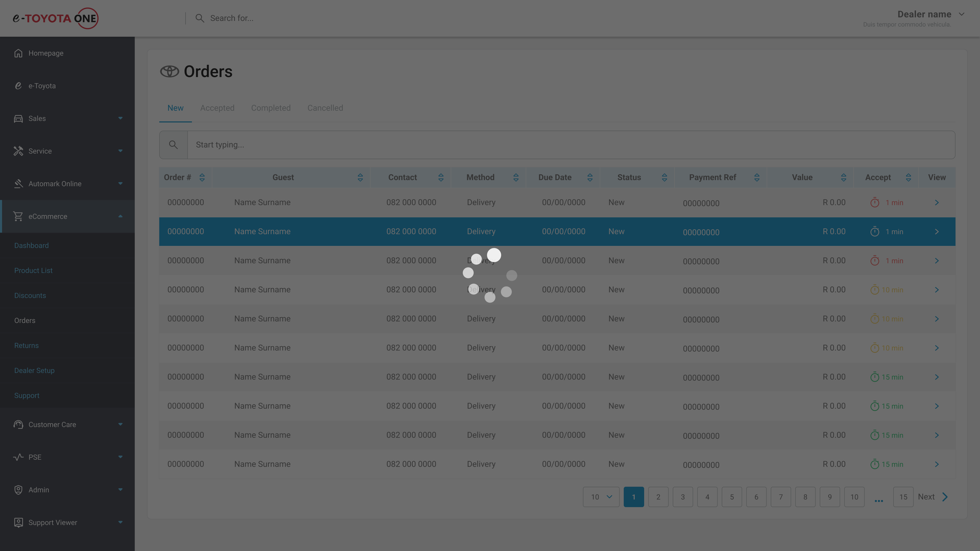
Task: Switch to the Accepted orders tab
Action: (217, 108)
